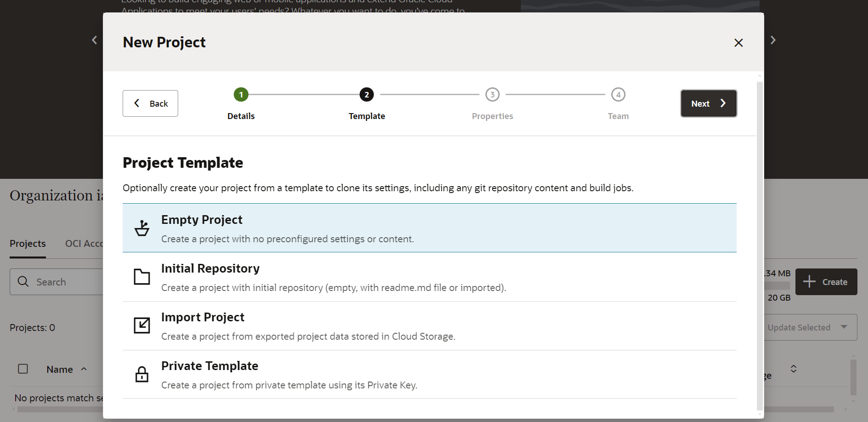This screenshot has width=868, height=422.
Task: Click the projects table horizontal scrollbar
Action: tap(425, 409)
